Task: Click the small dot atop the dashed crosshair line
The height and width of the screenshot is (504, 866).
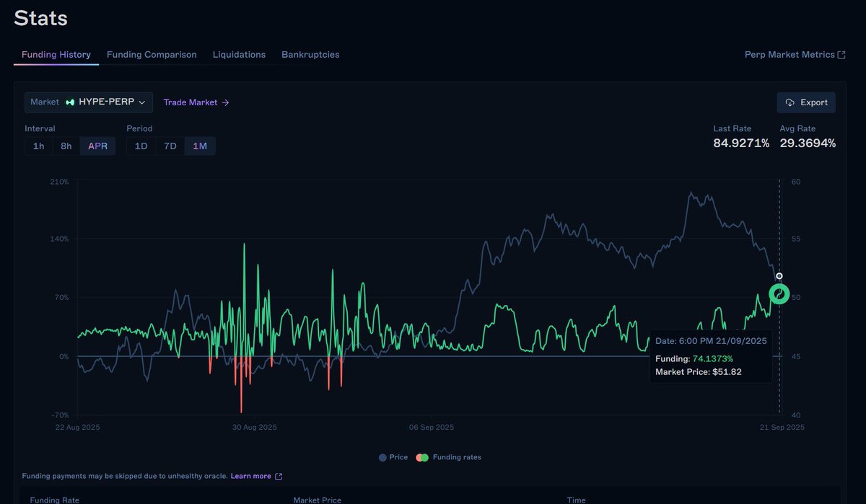Action: pos(779,275)
